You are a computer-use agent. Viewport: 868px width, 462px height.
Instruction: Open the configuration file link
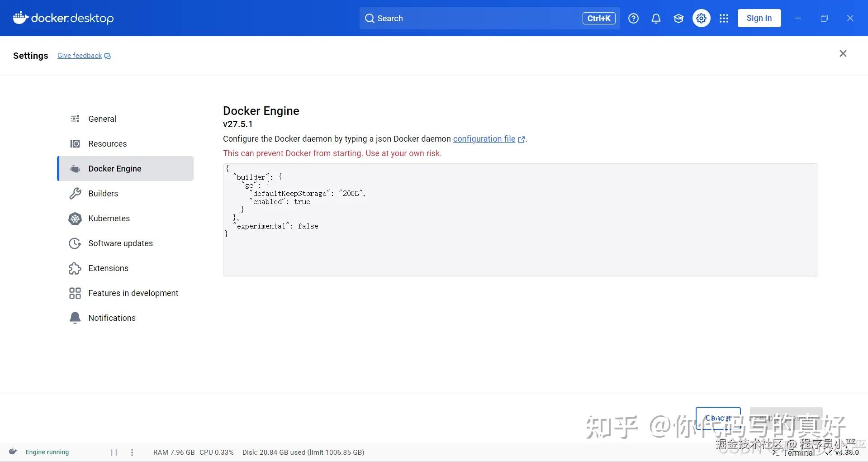click(489, 139)
